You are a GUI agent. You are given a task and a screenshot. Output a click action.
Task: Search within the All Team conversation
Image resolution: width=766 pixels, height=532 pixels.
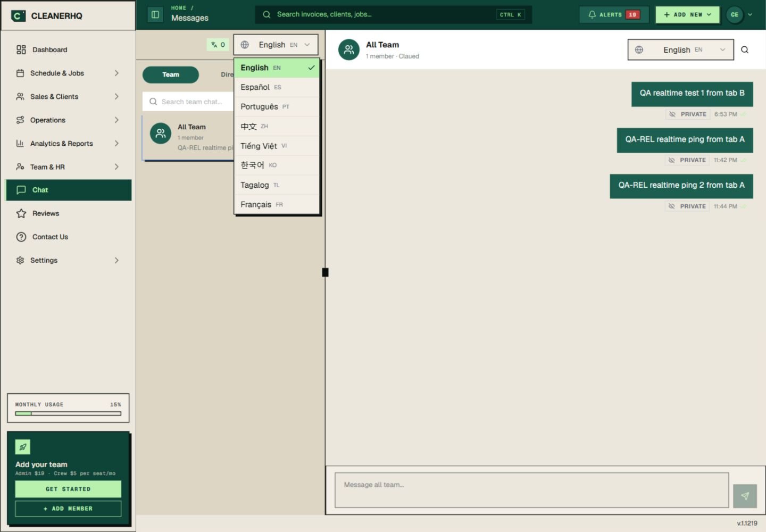[745, 50]
